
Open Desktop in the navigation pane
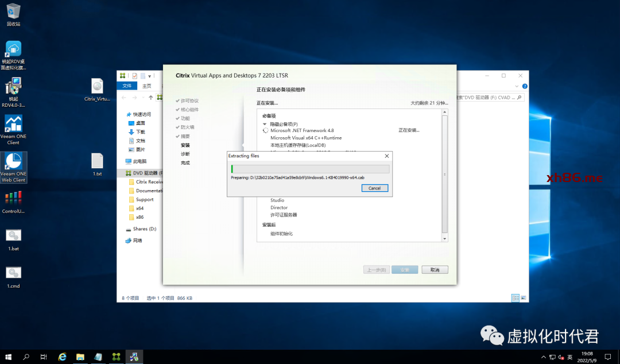(137, 123)
